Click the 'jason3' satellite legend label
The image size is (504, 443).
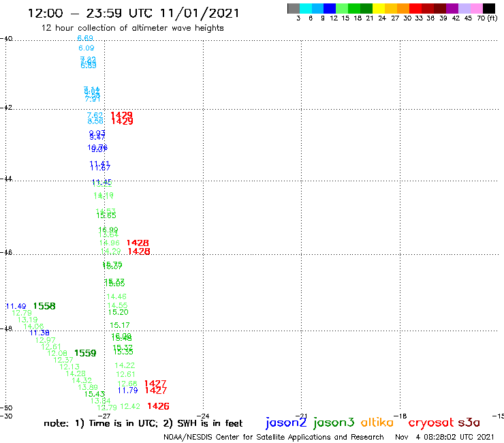334,423
